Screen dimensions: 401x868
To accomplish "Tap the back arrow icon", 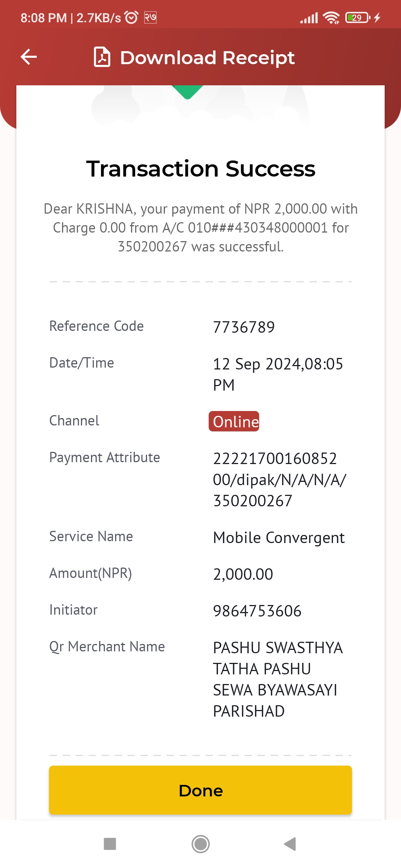I will 29,57.
